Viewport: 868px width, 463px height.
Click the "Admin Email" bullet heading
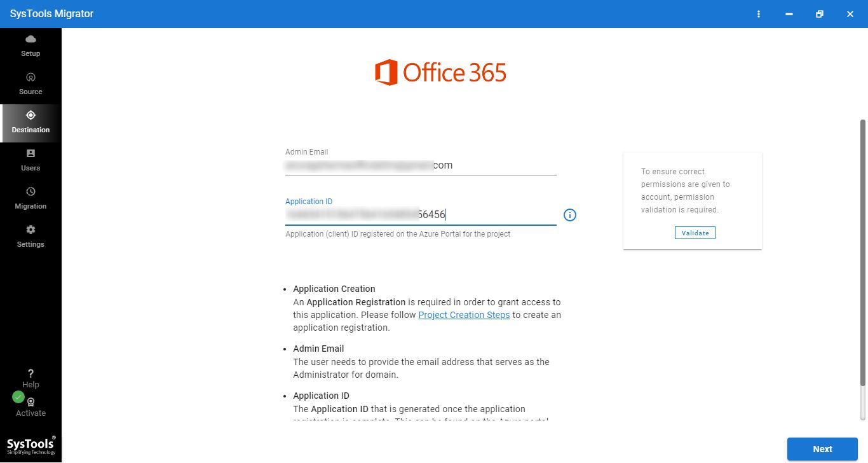point(318,349)
